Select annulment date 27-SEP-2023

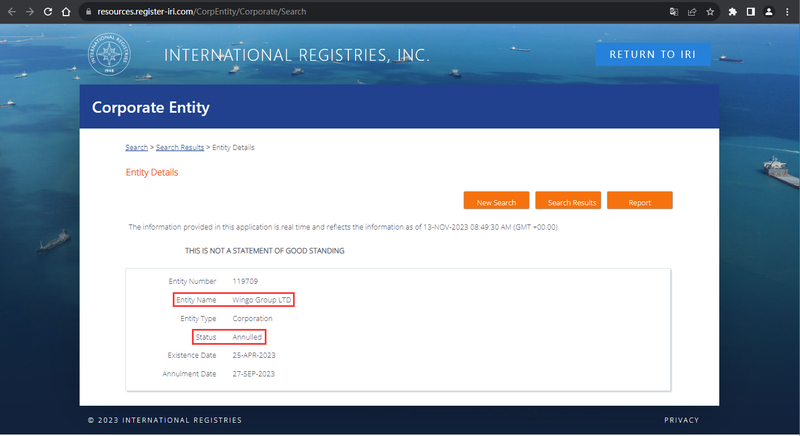pos(254,374)
